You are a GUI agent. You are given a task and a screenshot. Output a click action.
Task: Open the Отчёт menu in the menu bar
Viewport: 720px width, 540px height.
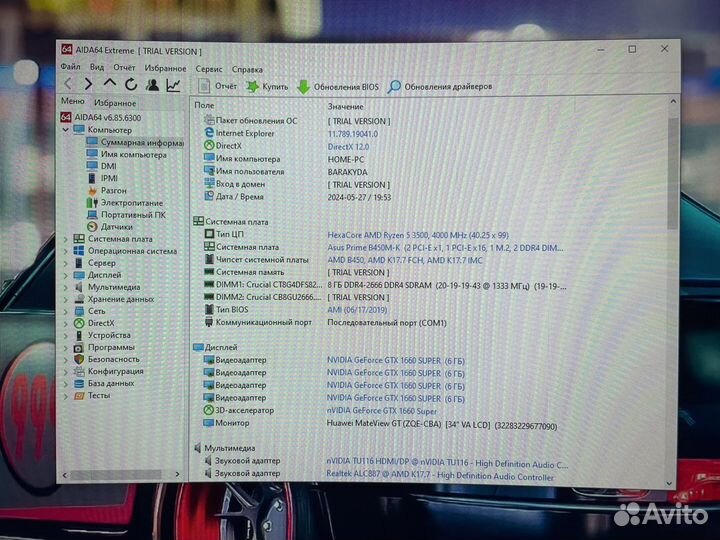coord(124,68)
